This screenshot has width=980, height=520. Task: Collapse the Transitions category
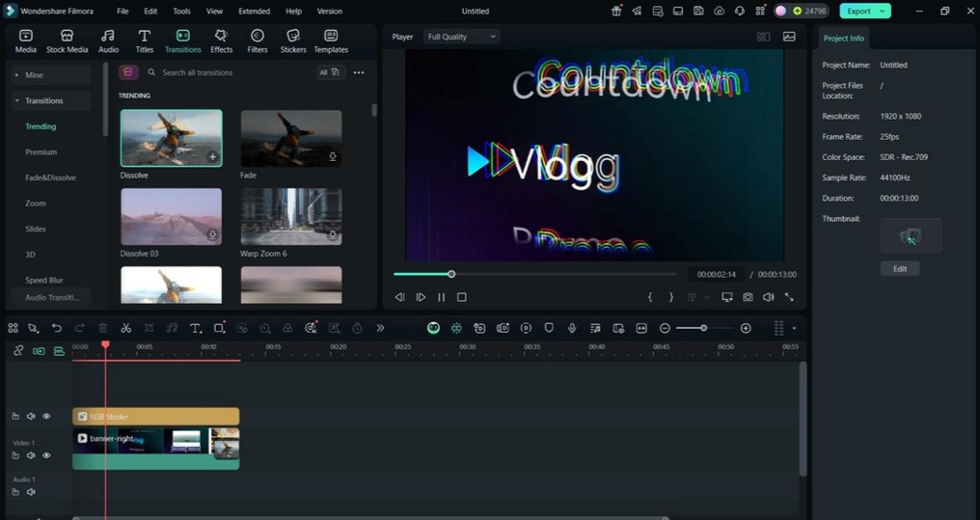point(16,100)
